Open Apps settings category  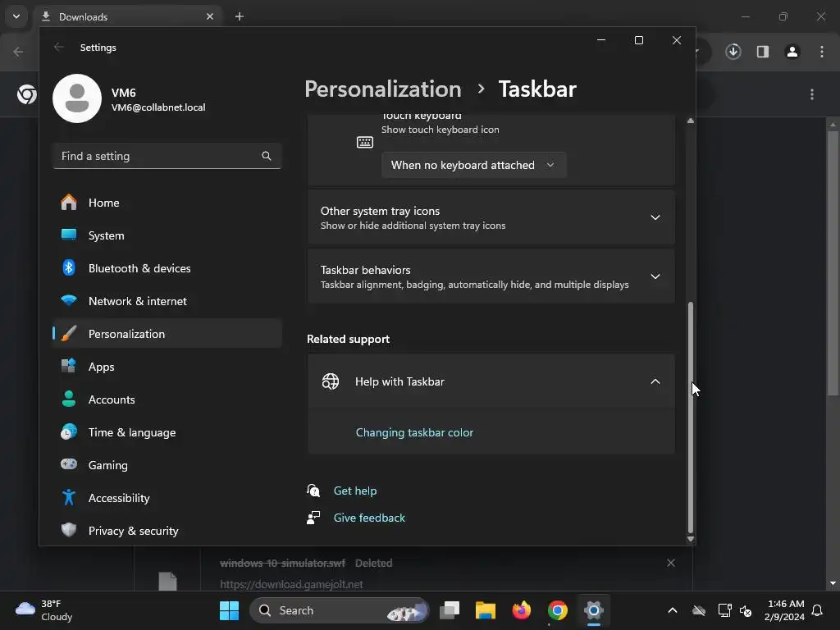[167, 367]
